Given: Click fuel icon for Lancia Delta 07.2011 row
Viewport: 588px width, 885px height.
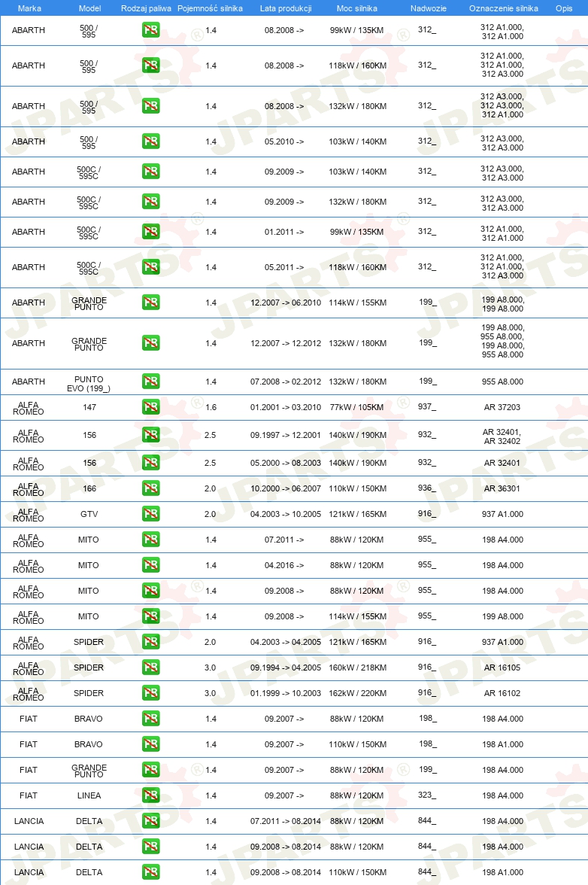Looking at the screenshot, I should point(150,821).
